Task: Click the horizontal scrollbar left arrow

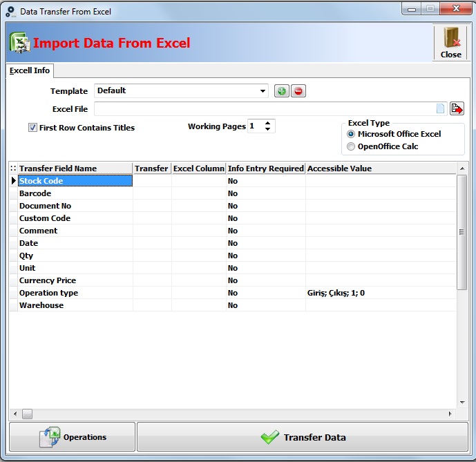Action: pos(15,414)
